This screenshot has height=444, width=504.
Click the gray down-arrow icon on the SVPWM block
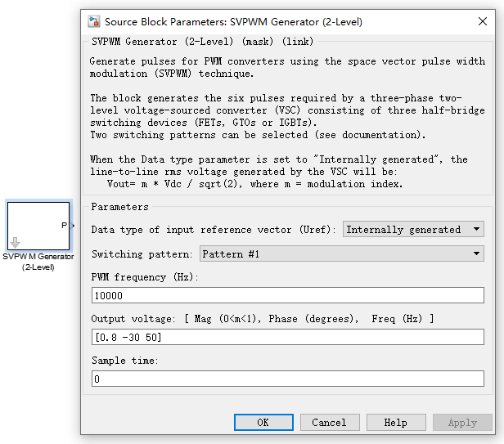tap(15, 242)
